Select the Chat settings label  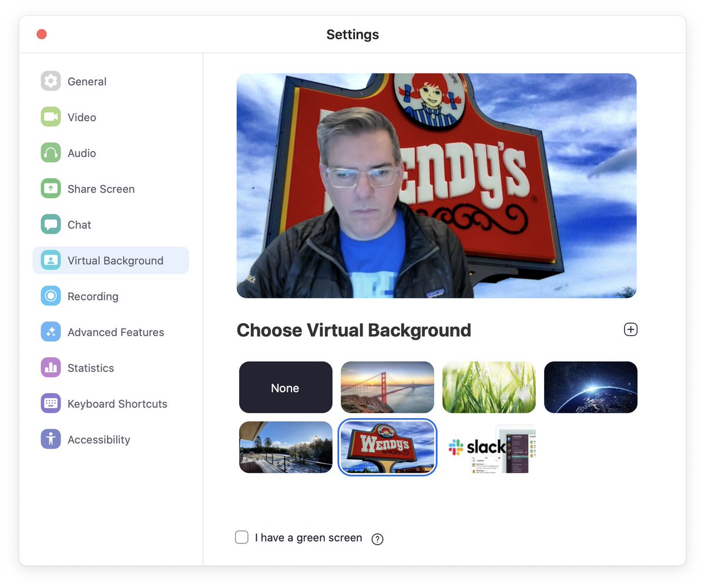(79, 225)
